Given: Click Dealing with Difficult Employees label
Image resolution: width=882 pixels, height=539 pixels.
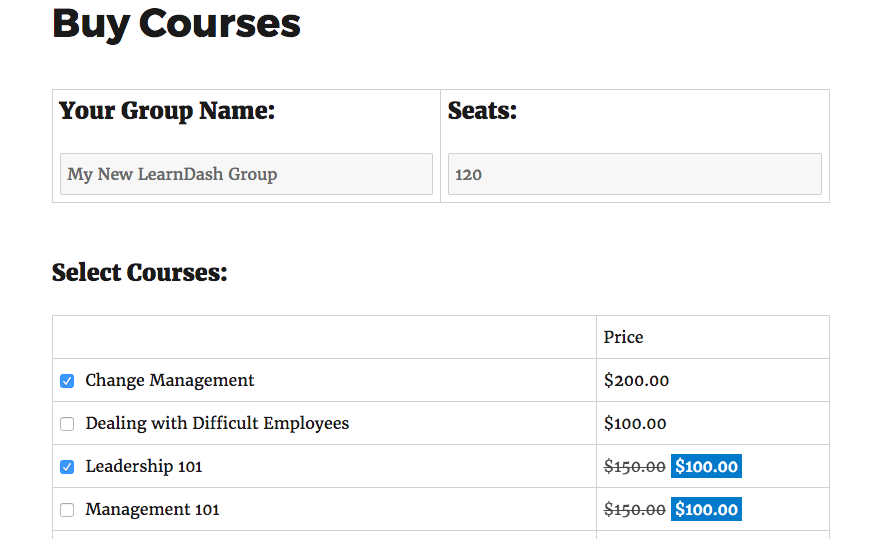Looking at the screenshot, I should pos(217,423).
